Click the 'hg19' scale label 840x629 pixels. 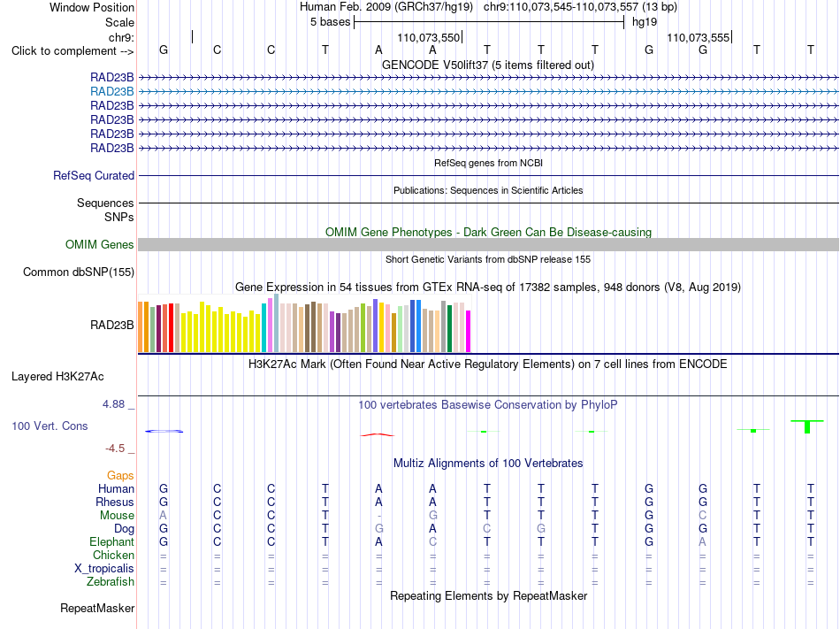click(x=645, y=22)
